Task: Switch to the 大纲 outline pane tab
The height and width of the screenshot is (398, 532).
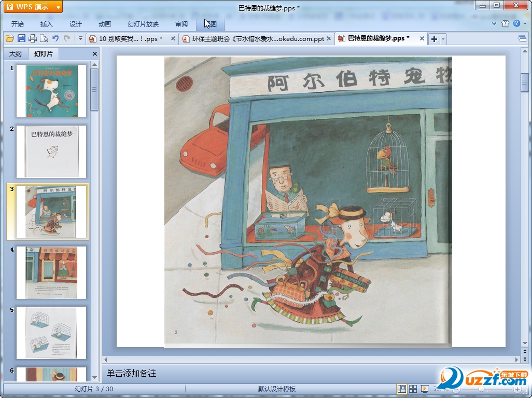Action: click(x=15, y=53)
